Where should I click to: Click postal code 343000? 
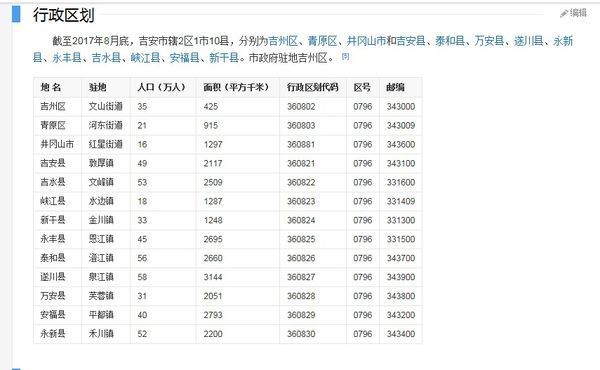point(401,106)
